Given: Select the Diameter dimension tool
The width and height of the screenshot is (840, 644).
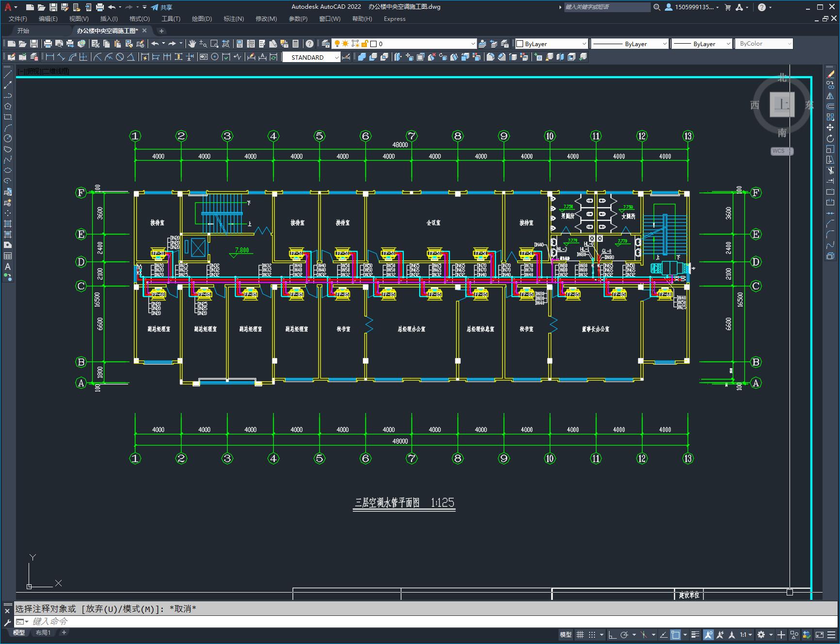Looking at the screenshot, I should tap(120, 57).
